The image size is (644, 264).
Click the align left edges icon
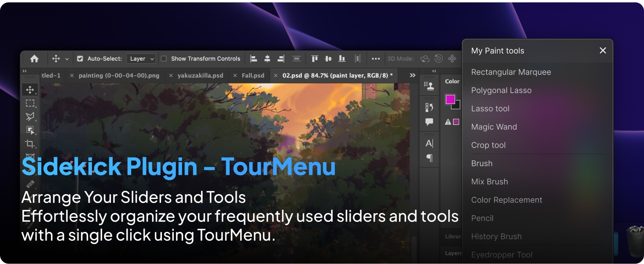point(253,59)
